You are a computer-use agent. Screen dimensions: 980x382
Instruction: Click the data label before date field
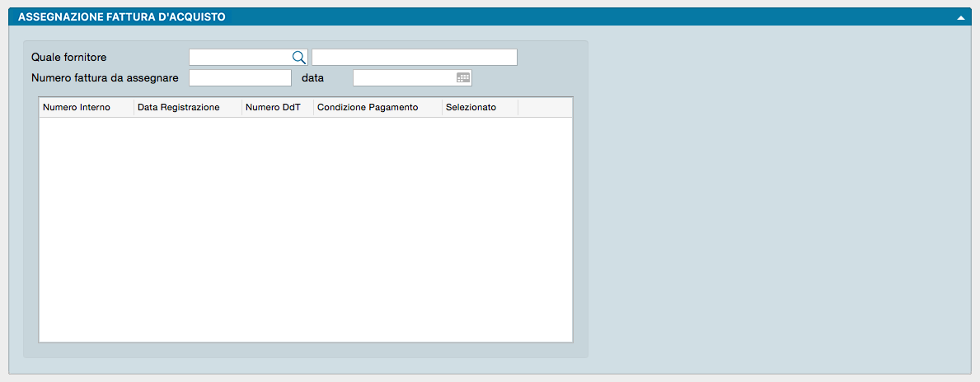pos(312,77)
